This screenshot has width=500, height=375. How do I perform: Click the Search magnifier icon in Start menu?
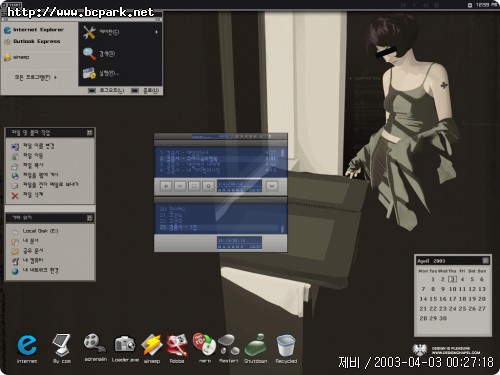89,54
